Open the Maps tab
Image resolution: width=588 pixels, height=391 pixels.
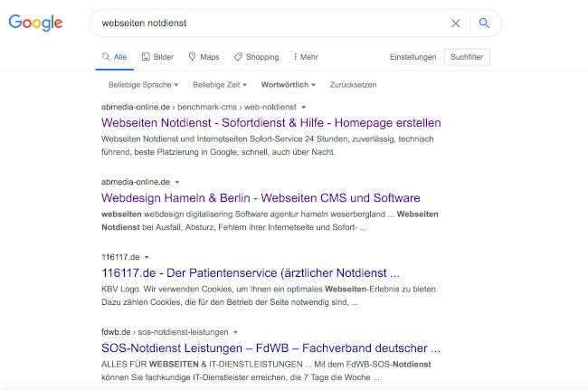click(x=204, y=57)
